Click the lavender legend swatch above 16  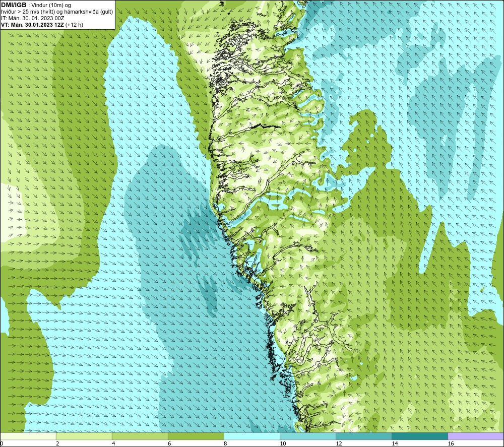pyautogui.click(x=475, y=436)
